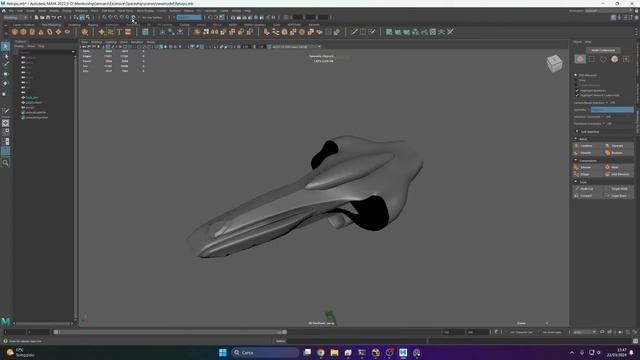The height and width of the screenshot is (360, 640).
Task: Create a polygon cube from the shelf
Action: [x=23, y=32]
